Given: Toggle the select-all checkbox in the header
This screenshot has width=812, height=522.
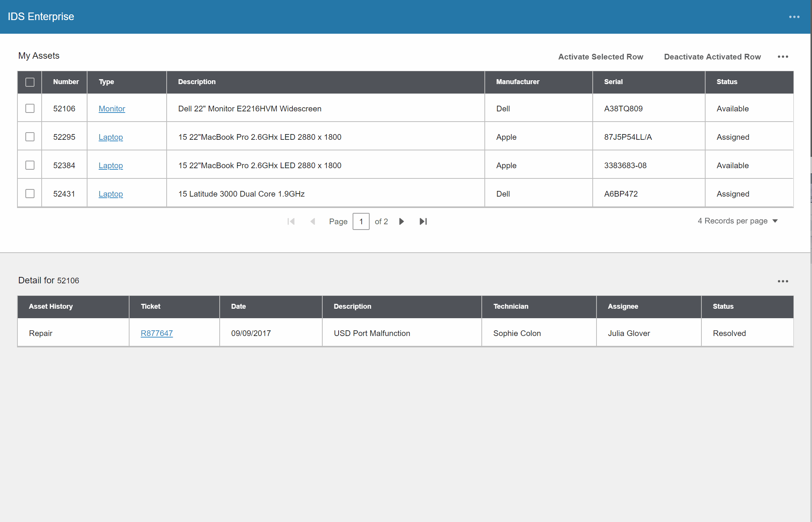Looking at the screenshot, I should point(29,82).
